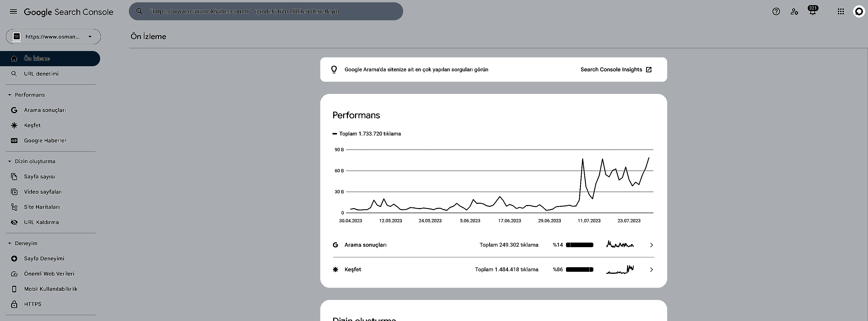Click the Google G icon beside Arama sonuçları in sidebar
This screenshot has height=321, width=868.
[x=14, y=110]
